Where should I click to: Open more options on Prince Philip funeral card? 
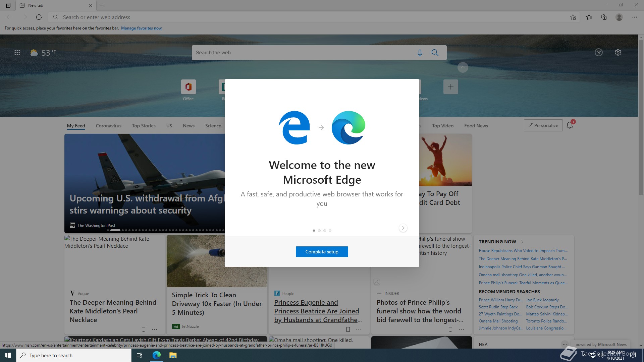pyautogui.click(x=461, y=329)
